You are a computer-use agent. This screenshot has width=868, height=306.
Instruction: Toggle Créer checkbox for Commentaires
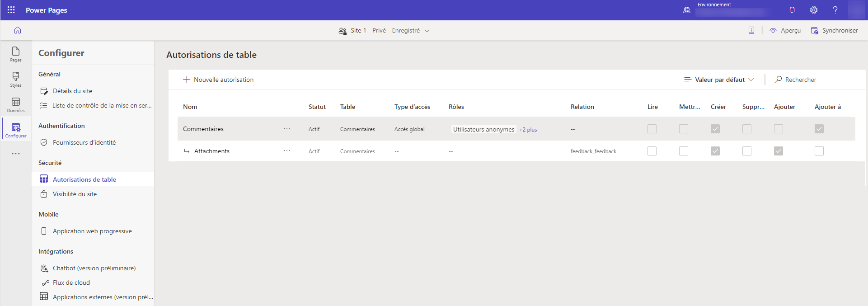(x=715, y=129)
